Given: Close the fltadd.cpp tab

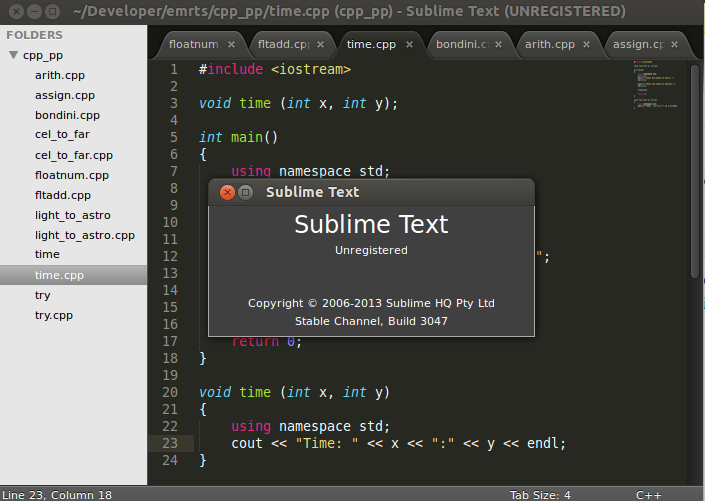Looking at the screenshot, I should point(320,45).
